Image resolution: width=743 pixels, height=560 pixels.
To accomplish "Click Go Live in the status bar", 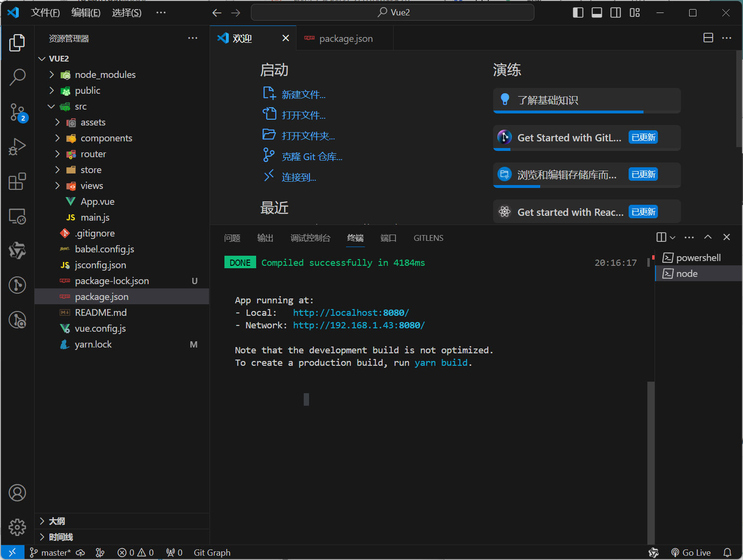I will [x=691, y=553].
